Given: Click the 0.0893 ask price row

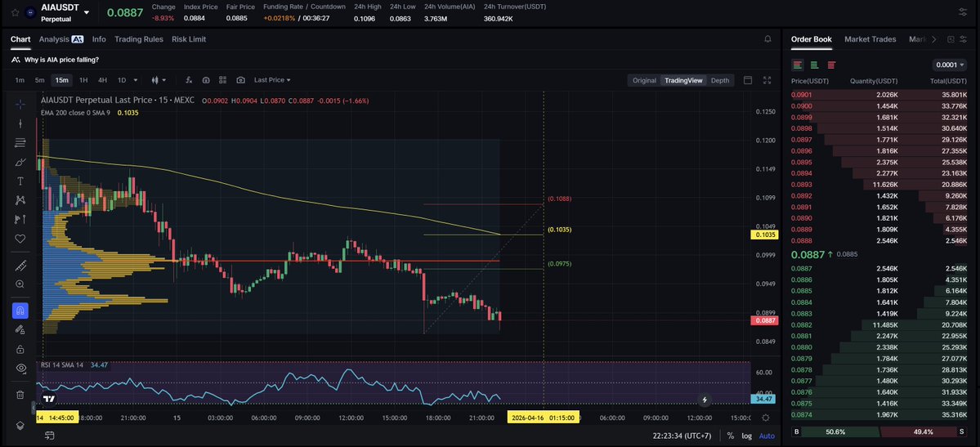Looking at the screenshot, I should tap(879, 185).
